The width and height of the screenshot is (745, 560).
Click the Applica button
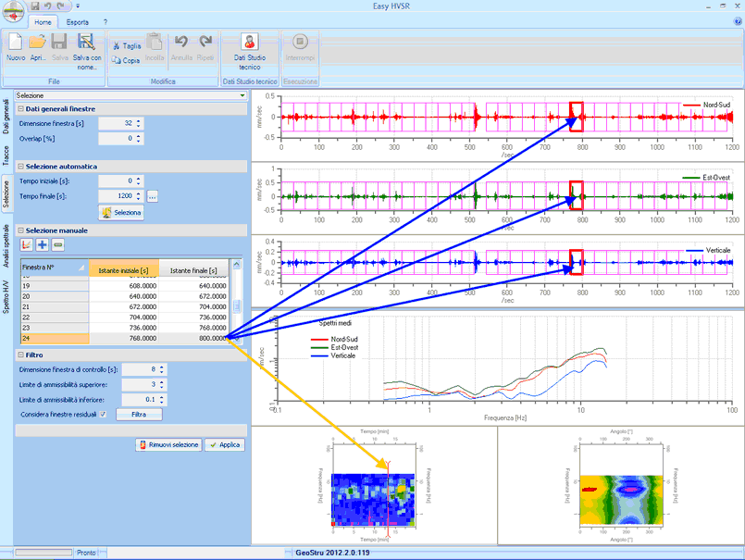click(225, 445)
